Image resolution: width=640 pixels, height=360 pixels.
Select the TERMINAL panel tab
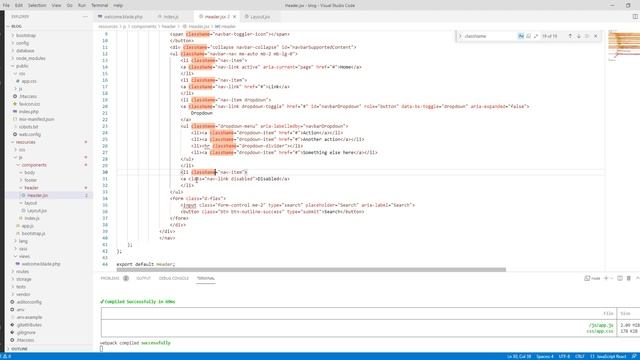click(206, 278)
